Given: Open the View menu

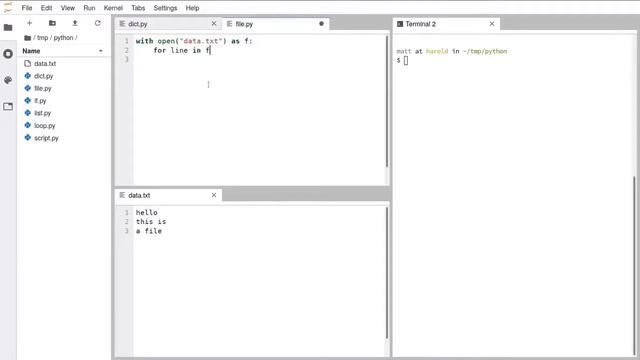Looking at the screenshot, I should [68, 8].
